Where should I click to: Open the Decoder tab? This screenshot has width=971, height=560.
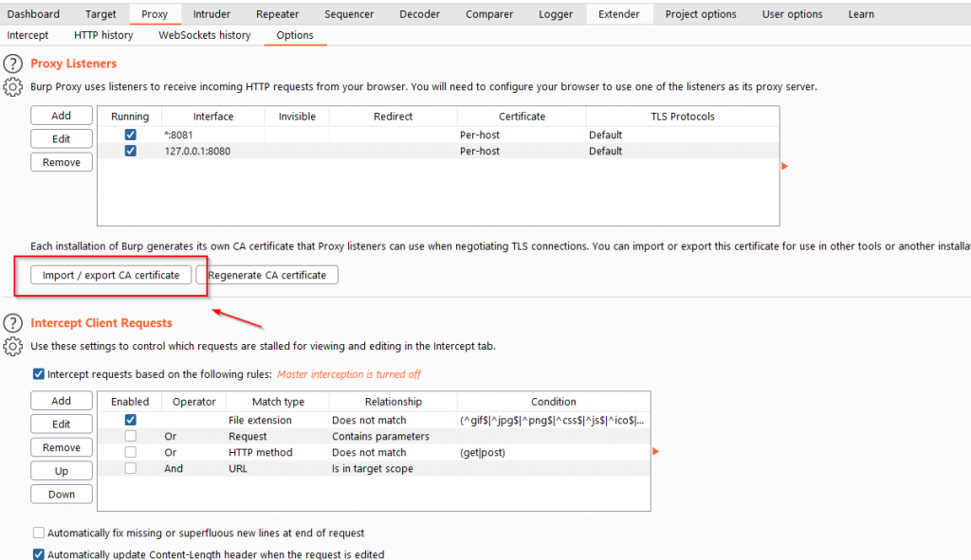pyautogui.click(x=419, y=13)
